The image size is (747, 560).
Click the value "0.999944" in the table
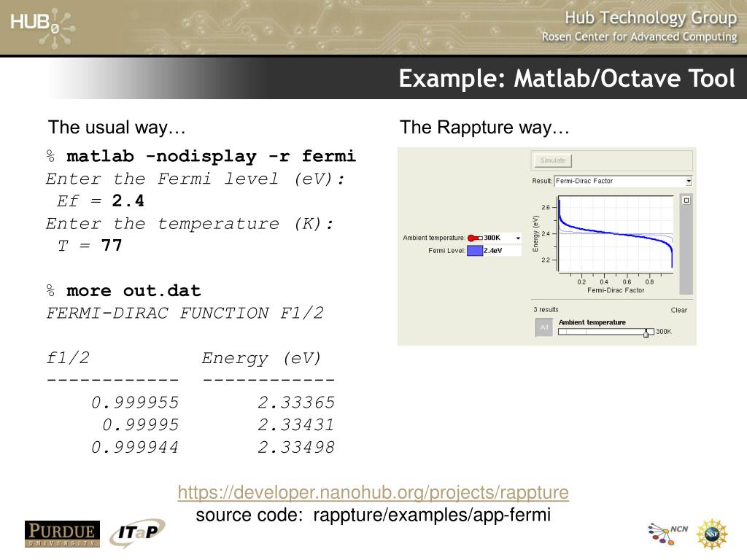(x=135, y=447)
